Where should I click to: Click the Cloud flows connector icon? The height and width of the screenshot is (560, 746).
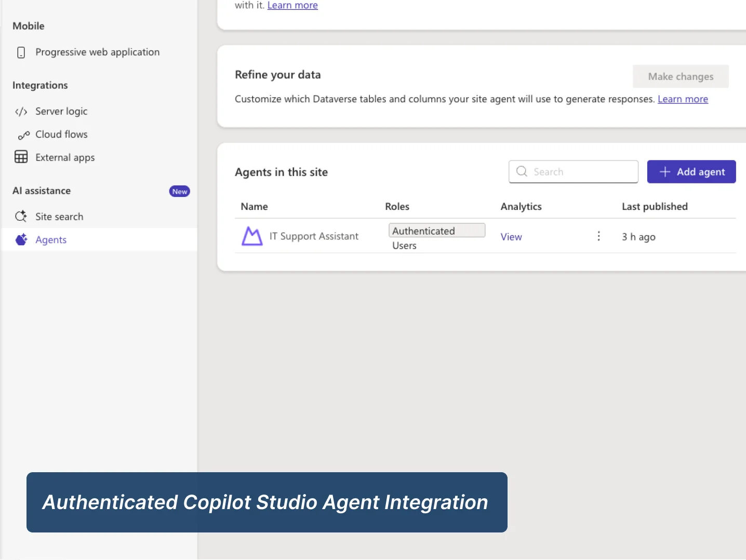tap(23, 135)
